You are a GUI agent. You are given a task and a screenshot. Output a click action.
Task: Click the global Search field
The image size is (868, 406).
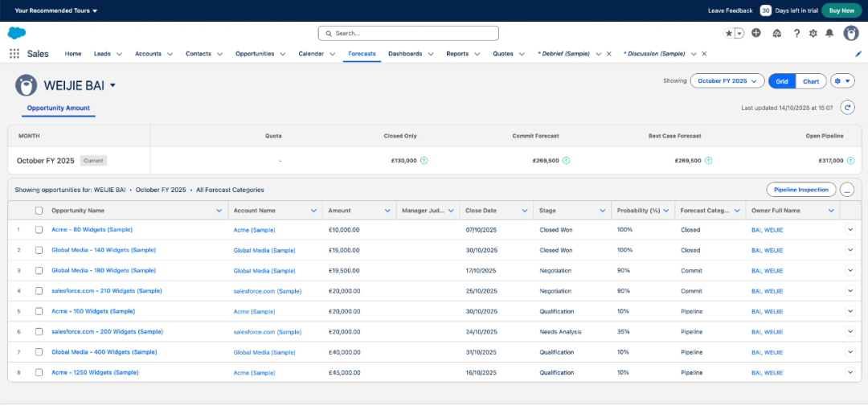click(408, 33)
